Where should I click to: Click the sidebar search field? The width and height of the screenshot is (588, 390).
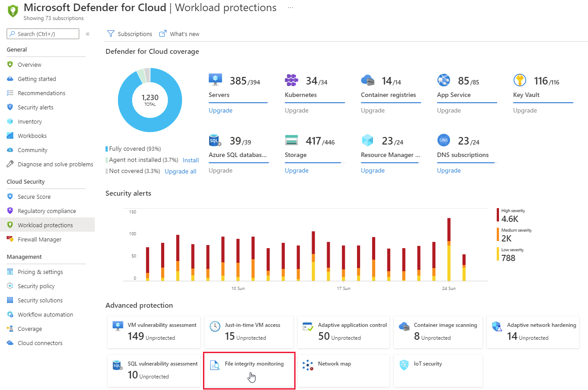pyautogui.click(x=43, y=34)
